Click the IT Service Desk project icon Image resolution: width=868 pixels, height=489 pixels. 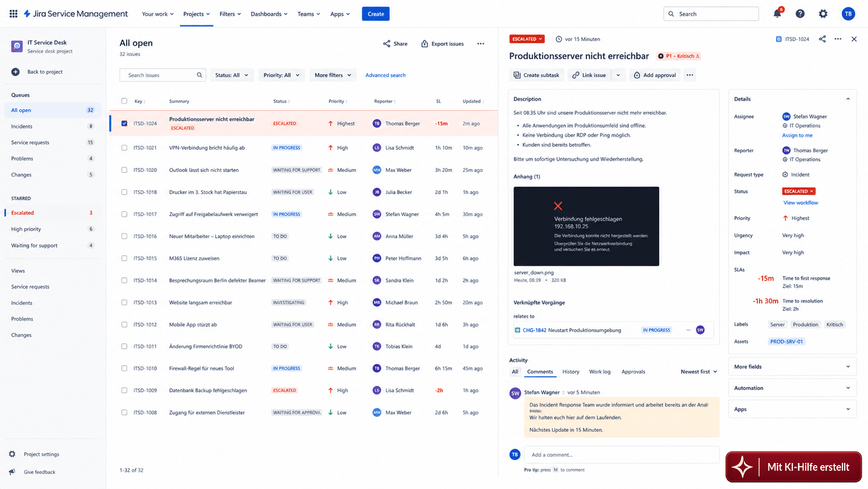click(x=17, y=46)
